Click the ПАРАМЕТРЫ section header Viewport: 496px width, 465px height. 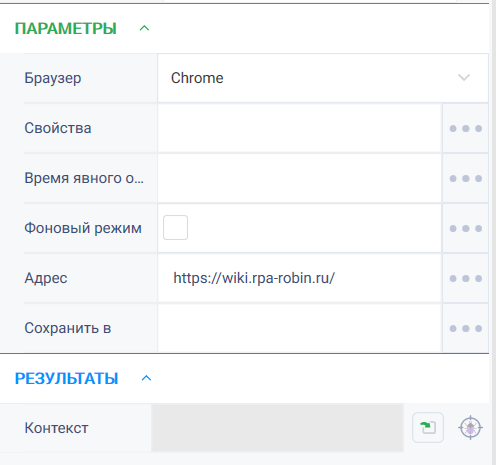tap(66, 28)
